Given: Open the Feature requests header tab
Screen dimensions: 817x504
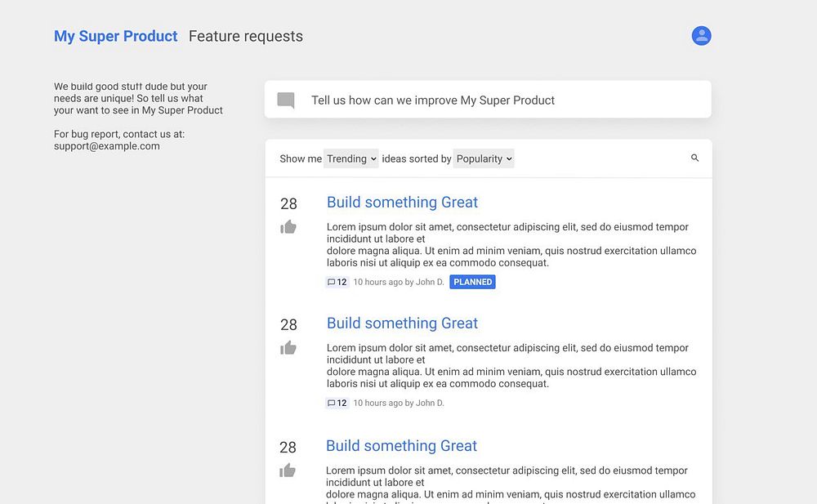Looking at the screenshot, I should 245,36.
